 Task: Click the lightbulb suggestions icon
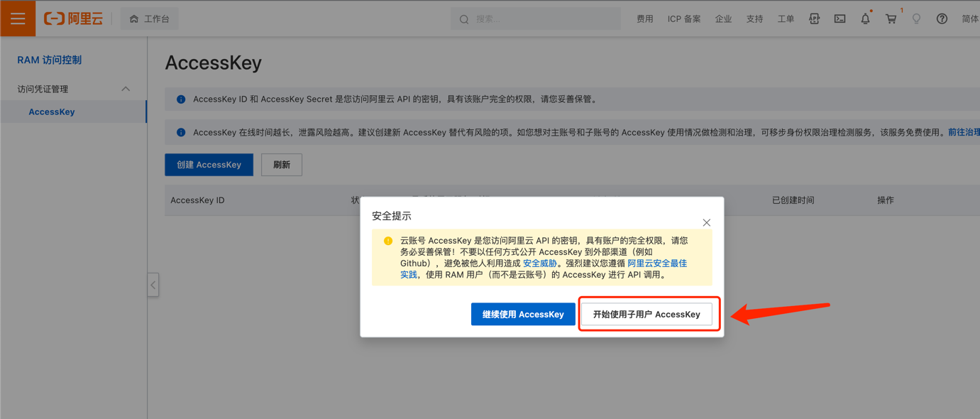click(916, 19)
